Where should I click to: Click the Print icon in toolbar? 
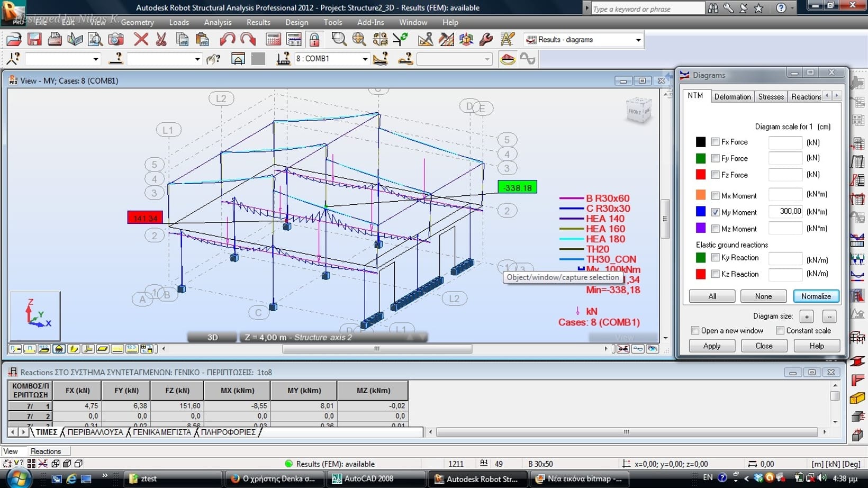(x=55, y=40)
